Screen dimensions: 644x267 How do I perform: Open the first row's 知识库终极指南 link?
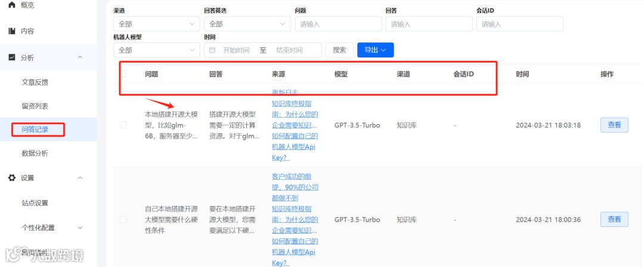(x=295, y=114)
